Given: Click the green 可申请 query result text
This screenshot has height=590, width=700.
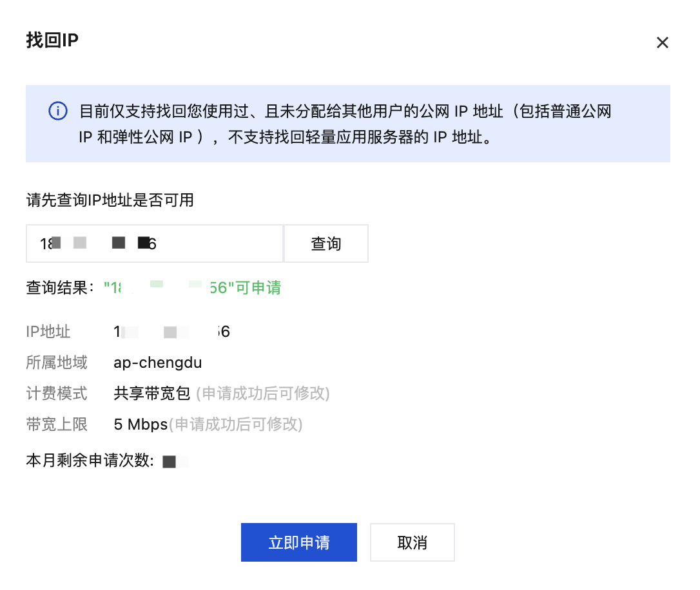Looking at the screenshot, I should [x=193, y=288].
